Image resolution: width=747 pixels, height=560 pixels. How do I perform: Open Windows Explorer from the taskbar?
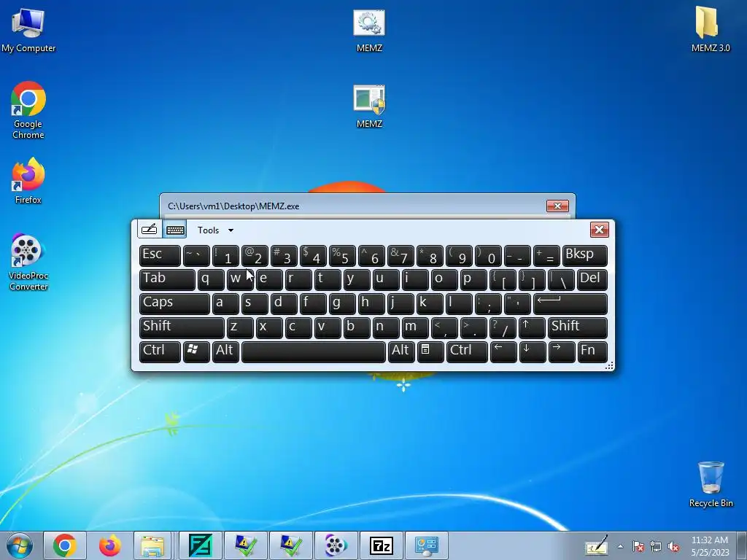point(152,545)
